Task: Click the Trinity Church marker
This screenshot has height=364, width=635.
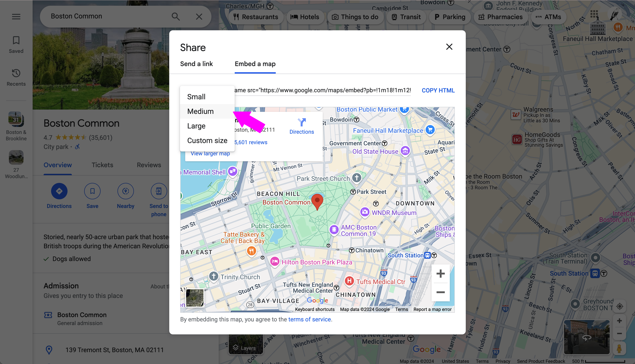Action: click(x=213, y=277)
